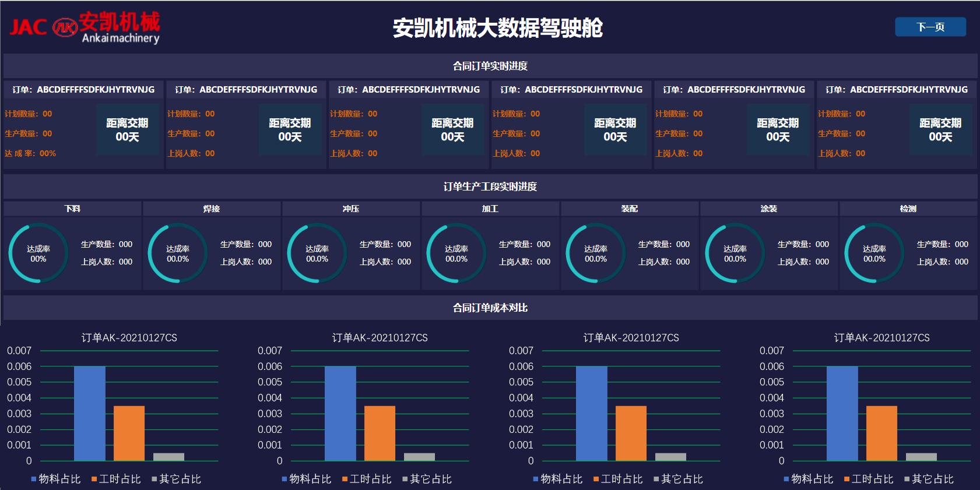Click the 达成率 00% label in first order card
This screenshot has width=980, height=490.
[x=30, y=153]
